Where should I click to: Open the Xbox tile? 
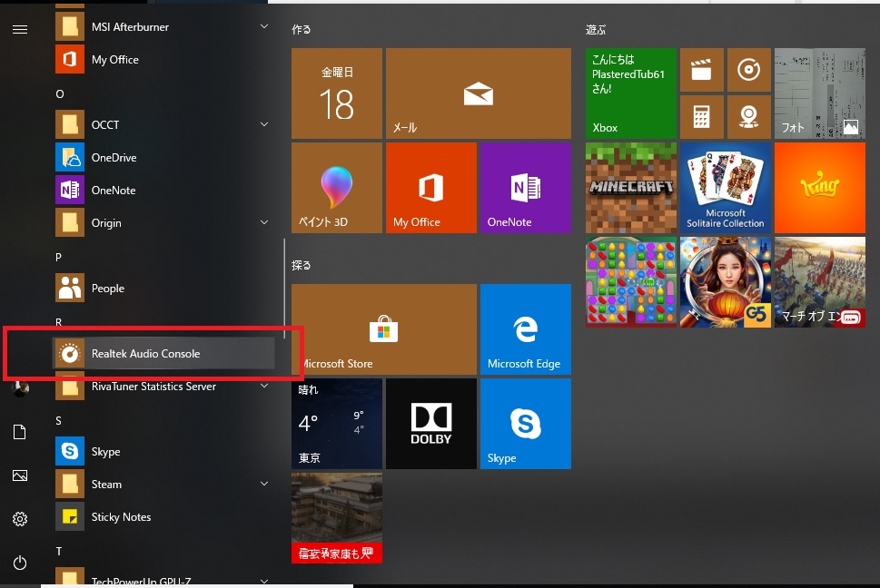pos(631,93)
